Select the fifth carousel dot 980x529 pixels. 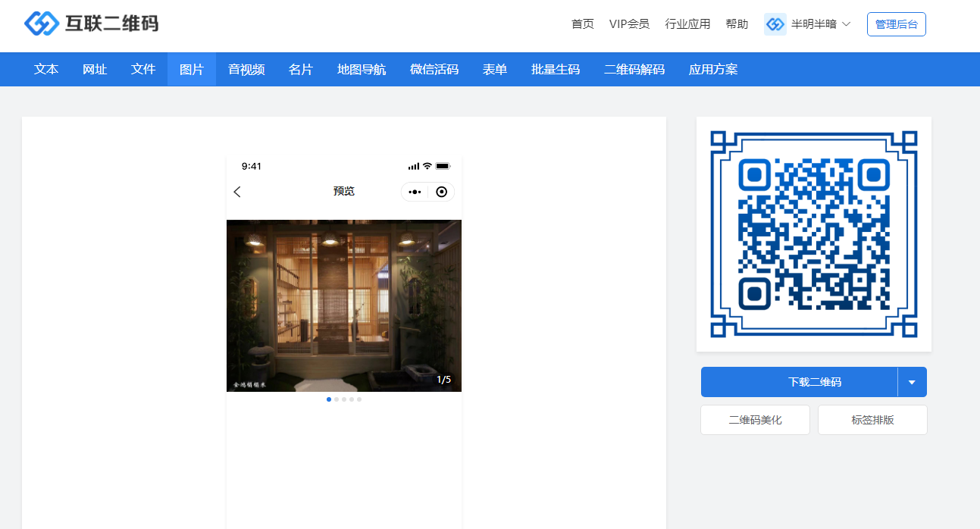point(359,399)
